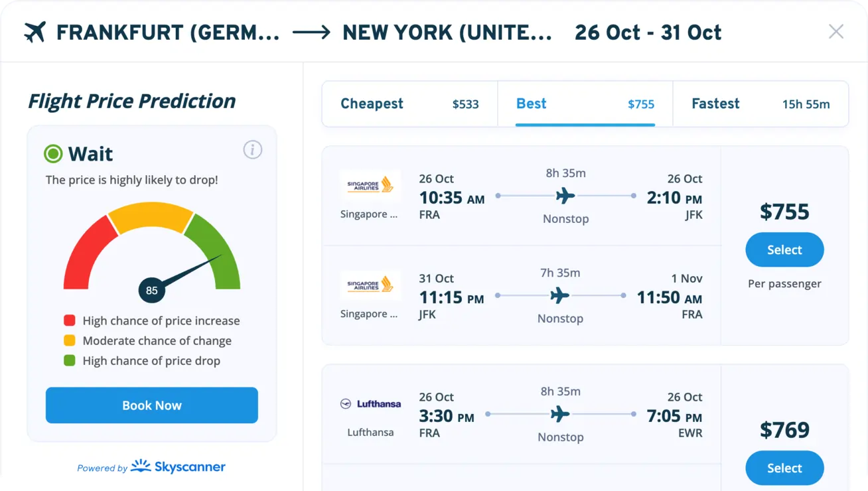
Task: Click the Lufthansa airline logo
Action: point(370,403)
